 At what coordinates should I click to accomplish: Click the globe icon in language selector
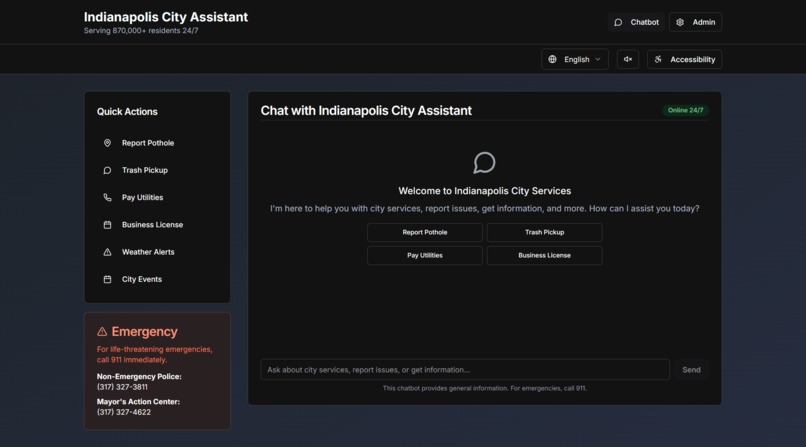coord(552,59)
